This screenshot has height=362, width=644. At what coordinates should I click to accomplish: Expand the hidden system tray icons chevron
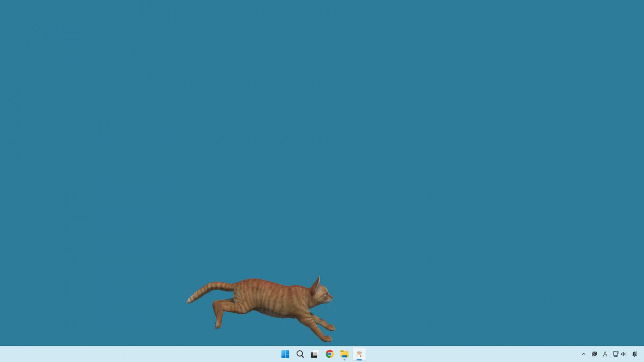[583, 354]
